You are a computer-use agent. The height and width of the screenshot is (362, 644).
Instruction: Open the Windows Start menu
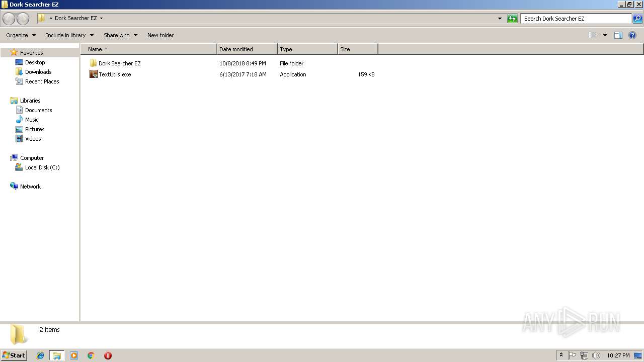click(x=14, y=355)
